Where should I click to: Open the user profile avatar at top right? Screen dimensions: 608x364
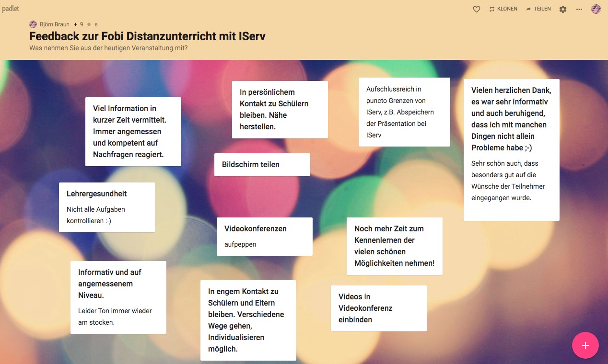(596, 9)
